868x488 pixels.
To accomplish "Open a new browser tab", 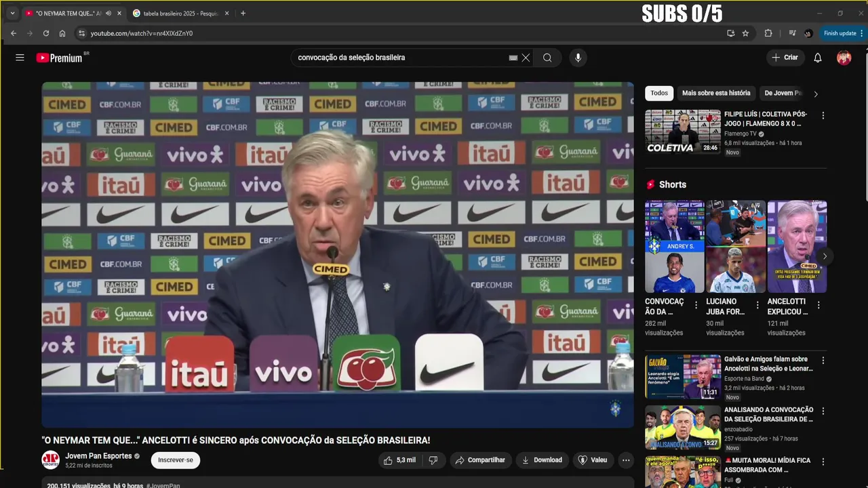I will coord(243,13).
